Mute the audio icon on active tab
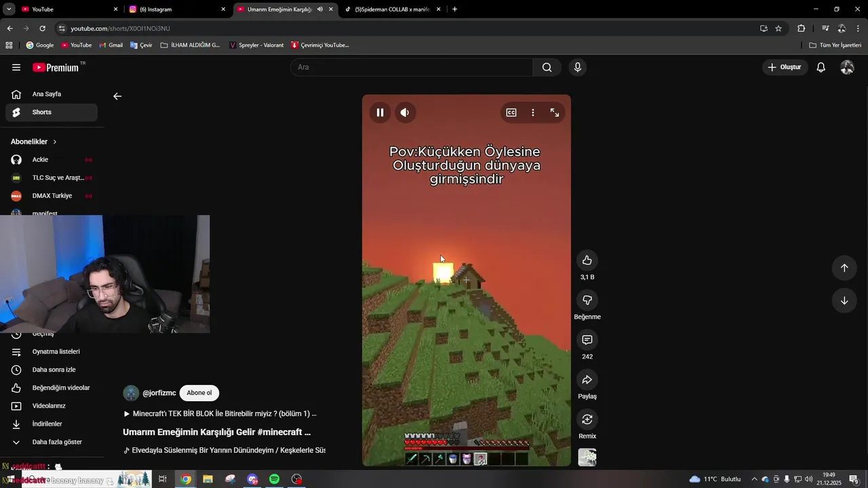This screenshot has width=868, height=488. [x=319, y=9]
